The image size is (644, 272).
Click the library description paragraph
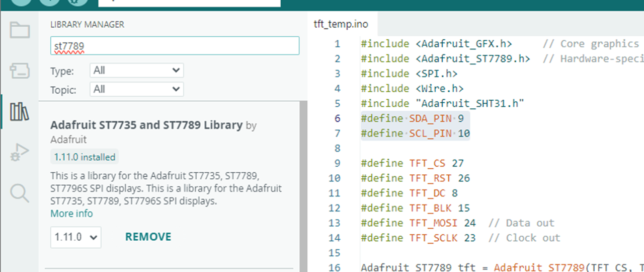click(x=166, y=188)
